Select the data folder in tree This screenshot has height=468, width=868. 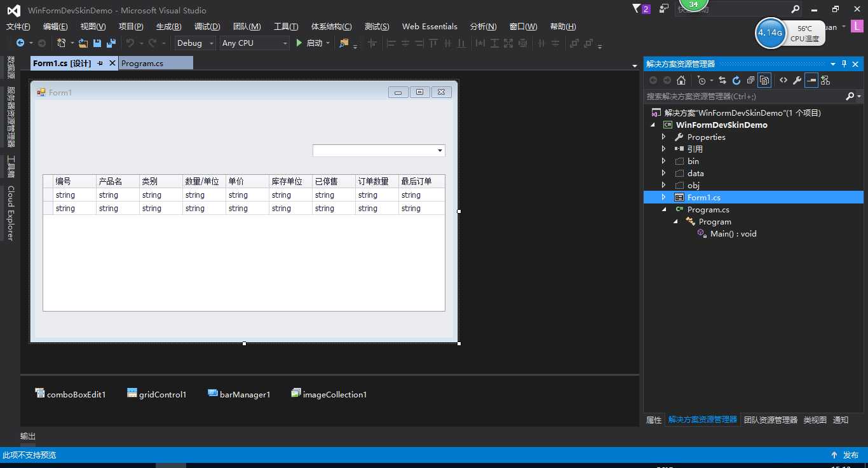pyautogui.click(x=695, y=173)
